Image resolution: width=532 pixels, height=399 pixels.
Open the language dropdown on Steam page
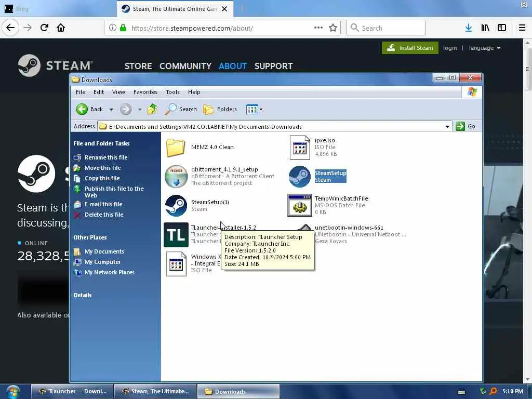[x=485, y=48]
